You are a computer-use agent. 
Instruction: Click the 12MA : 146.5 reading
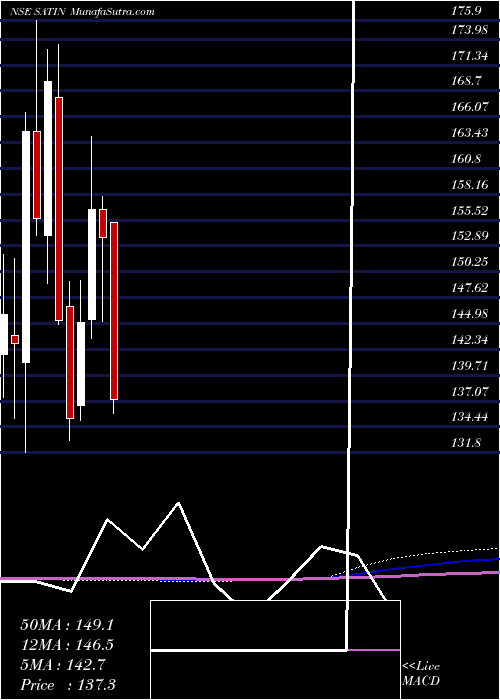coord(67,645)
